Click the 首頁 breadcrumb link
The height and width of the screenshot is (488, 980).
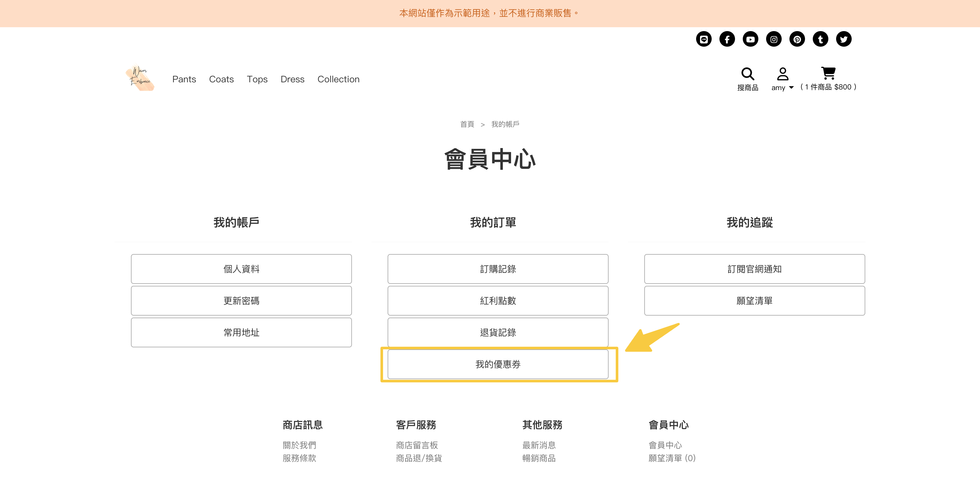point(467,124)
